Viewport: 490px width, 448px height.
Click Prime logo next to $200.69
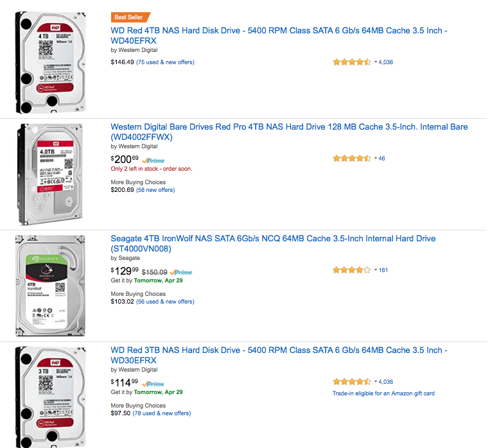point(153,160)
